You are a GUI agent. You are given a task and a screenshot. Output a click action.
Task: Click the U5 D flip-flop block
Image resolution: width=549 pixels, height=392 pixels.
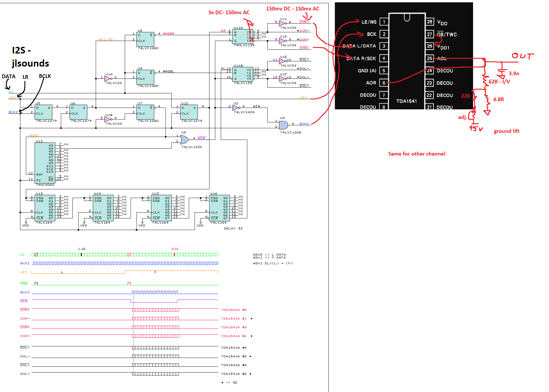coord(43,112)
